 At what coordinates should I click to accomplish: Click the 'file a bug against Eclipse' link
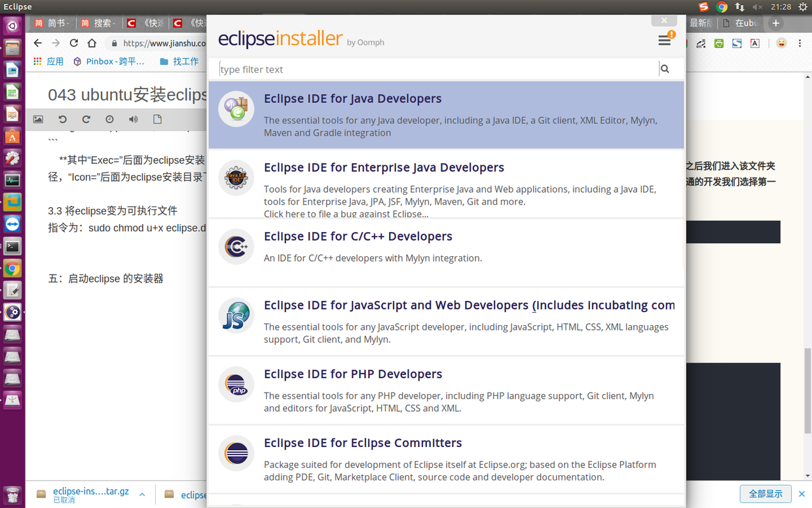346,214
